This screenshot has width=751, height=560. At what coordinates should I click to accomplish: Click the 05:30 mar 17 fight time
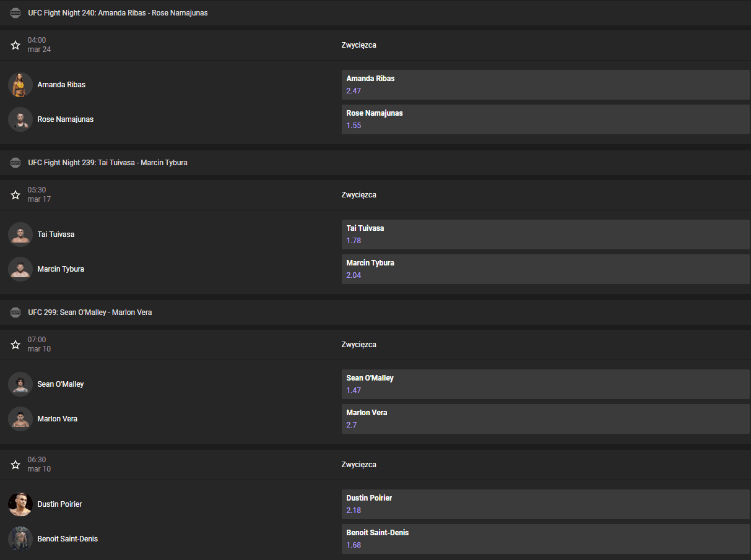tap(39, 195)
